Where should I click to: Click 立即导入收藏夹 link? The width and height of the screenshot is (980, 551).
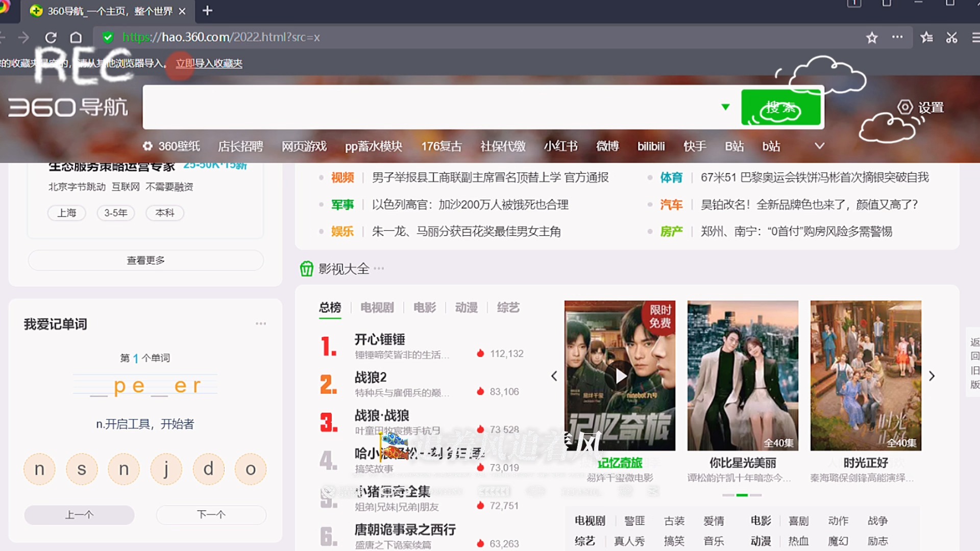(209, 63)
